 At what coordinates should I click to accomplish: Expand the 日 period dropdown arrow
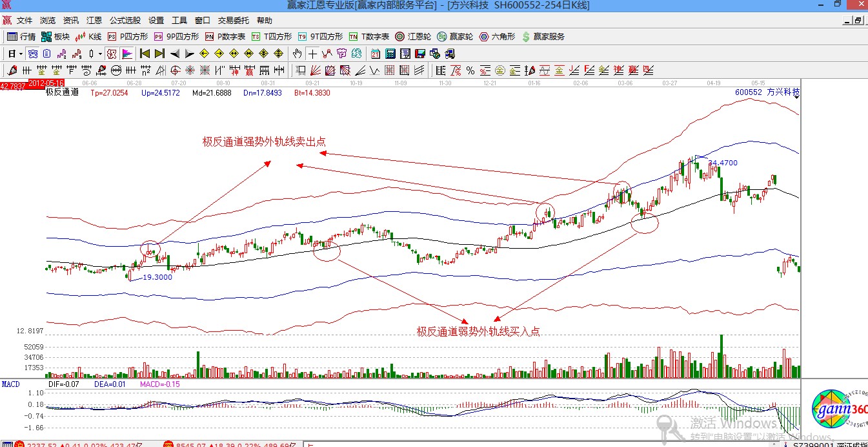click(21, 54)
